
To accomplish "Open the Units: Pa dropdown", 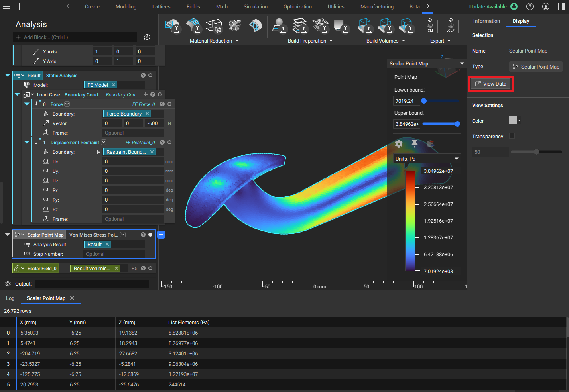I will (427, 159).
